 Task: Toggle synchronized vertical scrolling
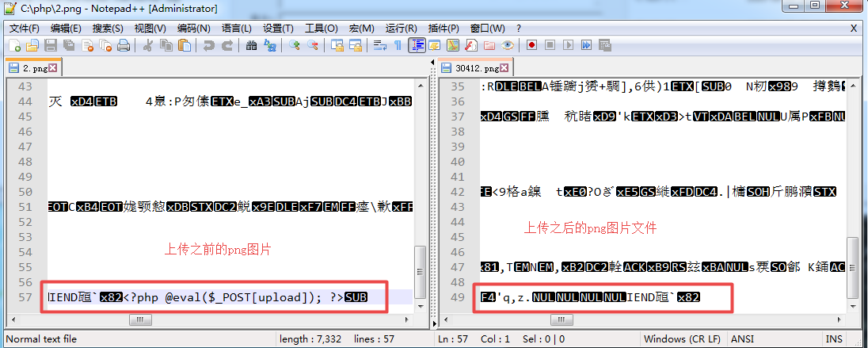(337, 45)
